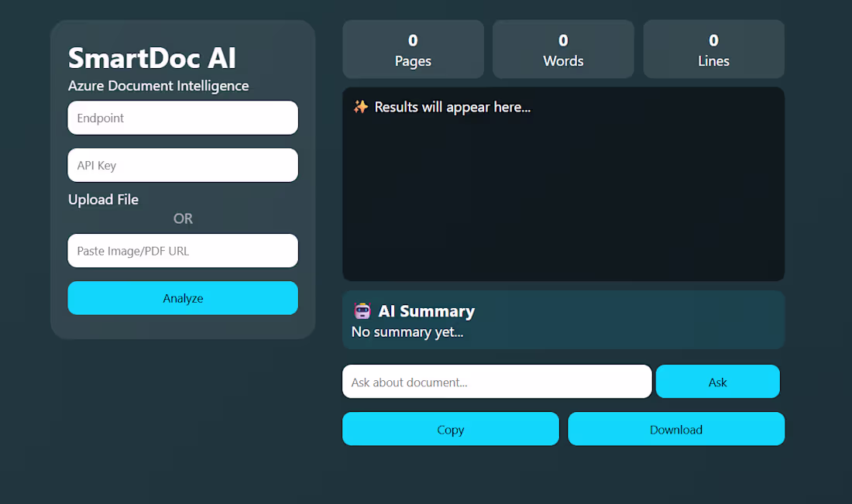Select the Pages counter card
Viewport: 852px width, 504px height.
point(413,50)
